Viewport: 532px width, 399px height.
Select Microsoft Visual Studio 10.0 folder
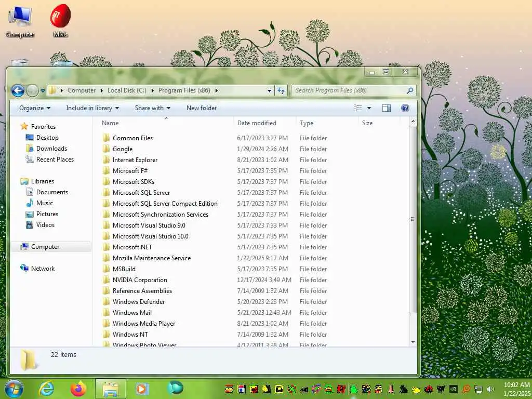[x=150, y=236]
